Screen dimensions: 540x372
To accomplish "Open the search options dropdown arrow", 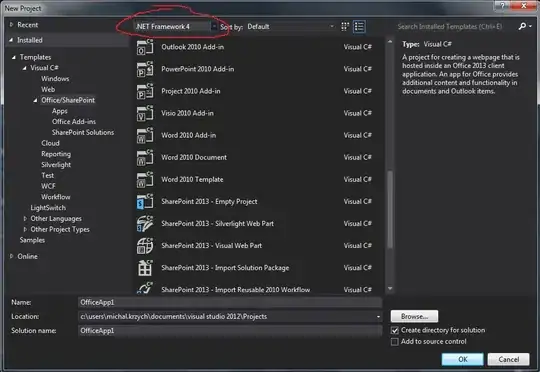I will 531,26.
